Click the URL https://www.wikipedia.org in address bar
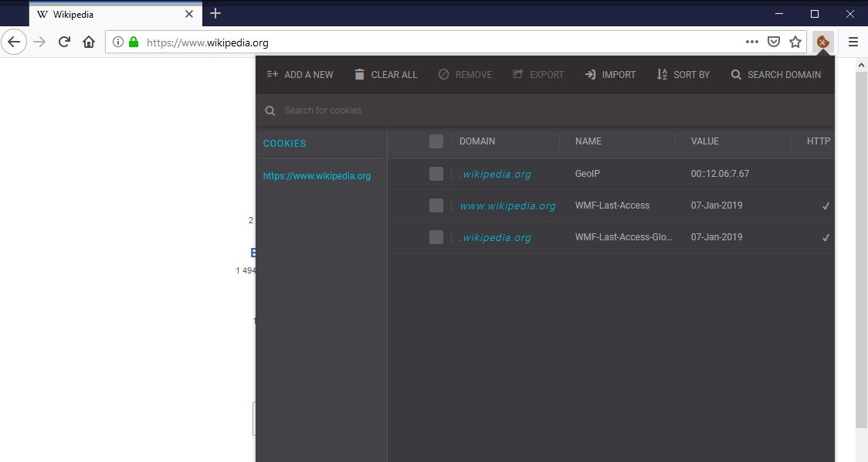Viewport: 868px width, 462px height. click(x=208, y=42)
